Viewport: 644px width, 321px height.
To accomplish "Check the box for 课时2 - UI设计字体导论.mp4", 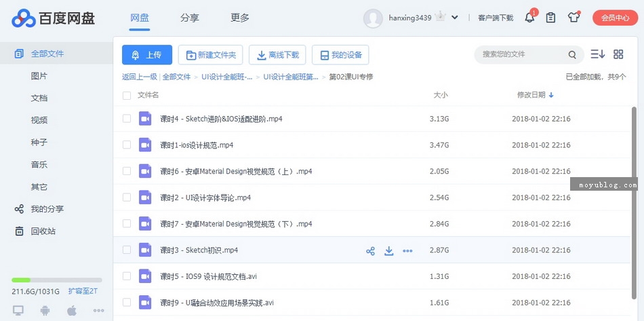I will click(127, 197).
